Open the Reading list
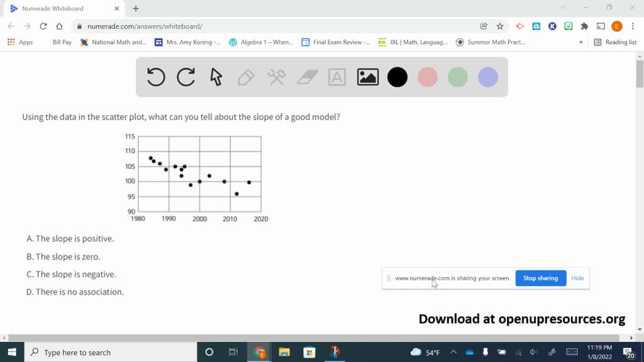Image resolution: width=644 pixels, height=362 pixels. point(617,42)
